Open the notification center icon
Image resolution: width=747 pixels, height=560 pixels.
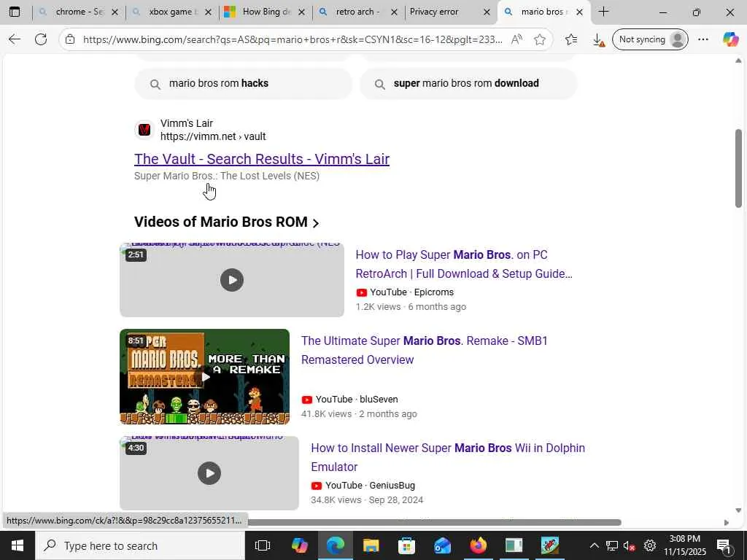pos(724,545)
